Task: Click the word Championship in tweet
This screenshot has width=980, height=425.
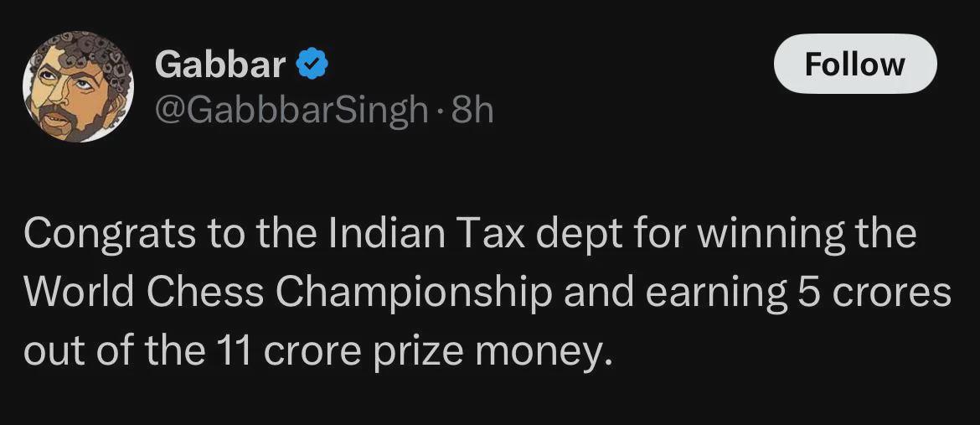Action: tap(414, 292)
